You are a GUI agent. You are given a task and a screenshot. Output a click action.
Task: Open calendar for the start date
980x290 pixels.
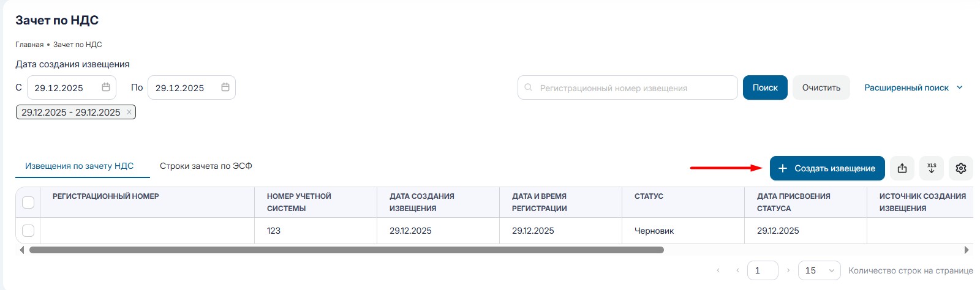pyautogui.click(x=106, y=87)
